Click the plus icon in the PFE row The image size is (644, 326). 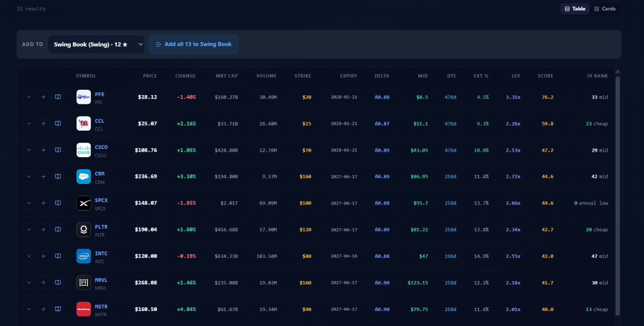point(43,97)
